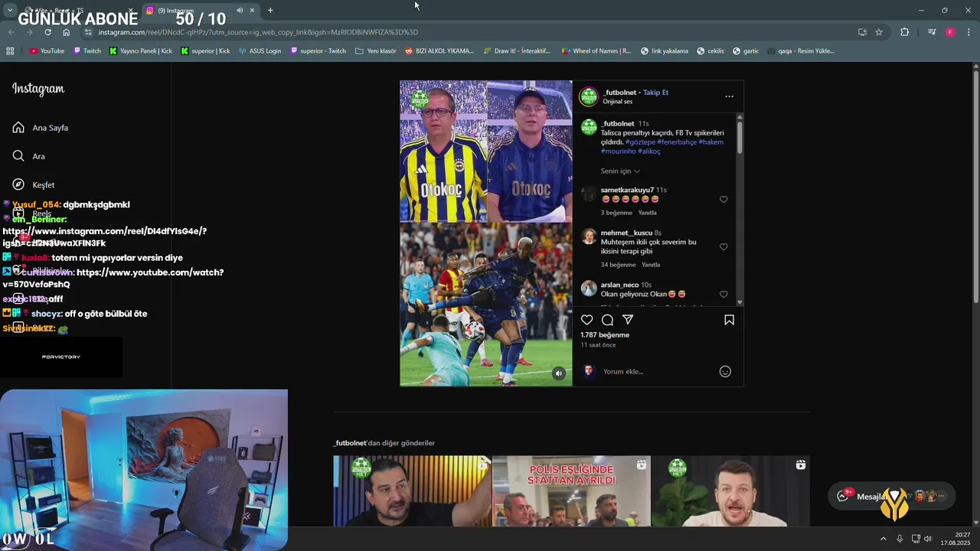Open Chrome three-dot menu
The image size is (980, 551).
pyautogui.click(x=969, y=32)
